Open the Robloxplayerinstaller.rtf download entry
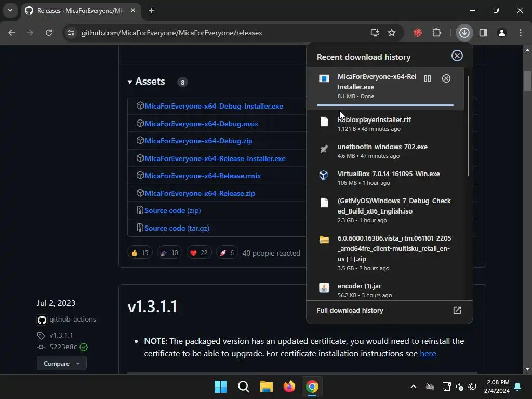This screenshot has height=399, width=532. click(385, 124)
